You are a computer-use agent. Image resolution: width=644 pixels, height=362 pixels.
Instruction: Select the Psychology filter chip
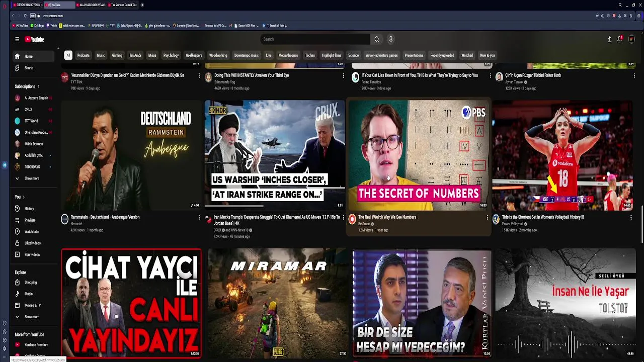coord(171,55)
